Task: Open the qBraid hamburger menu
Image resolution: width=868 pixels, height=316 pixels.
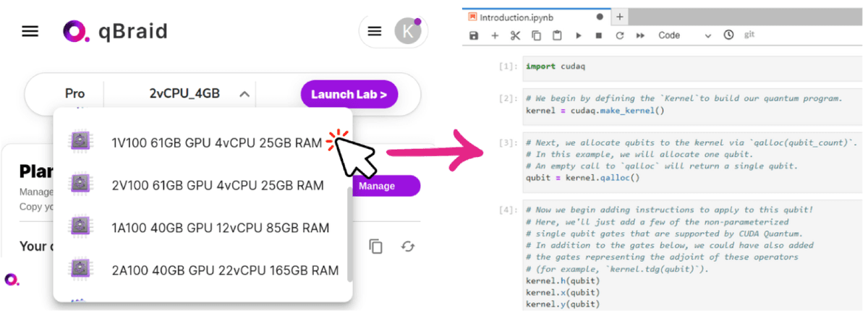Action: click(30, 31)
